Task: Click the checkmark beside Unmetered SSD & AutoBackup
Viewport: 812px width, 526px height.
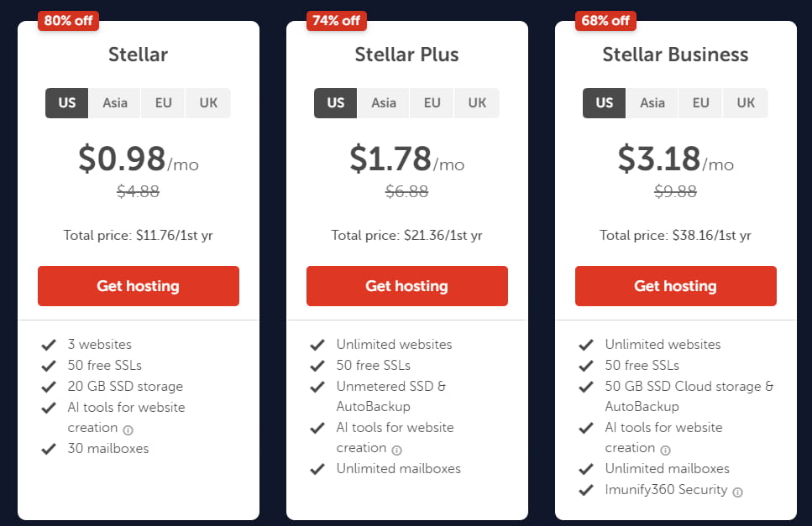Action: point(317,387)
